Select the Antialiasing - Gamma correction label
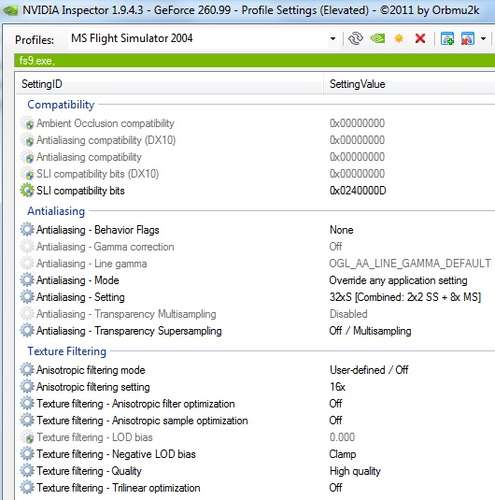Screen dimensions: 495x500 pyautogui.click(x=105, y=247)
